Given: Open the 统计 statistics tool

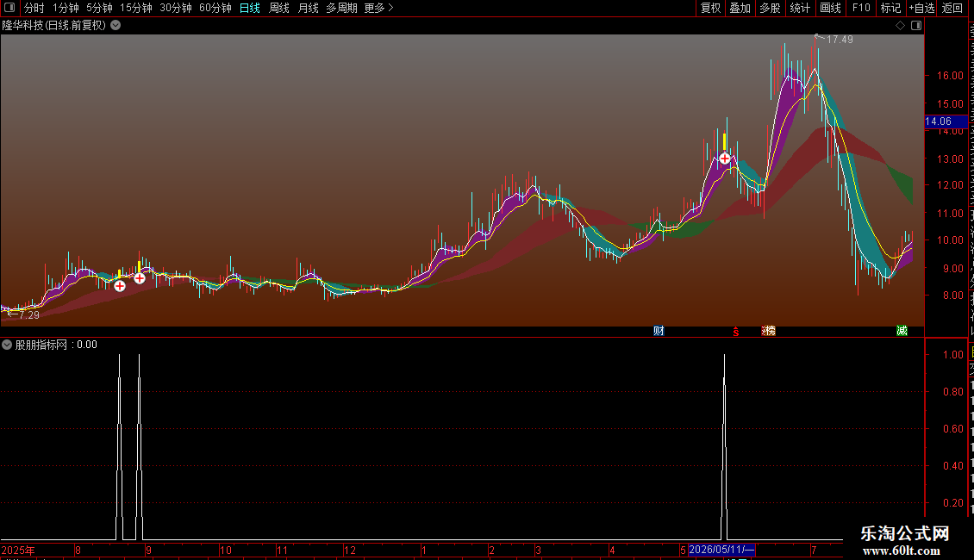Looking at the screenshot, I should [x=800, y=8].
